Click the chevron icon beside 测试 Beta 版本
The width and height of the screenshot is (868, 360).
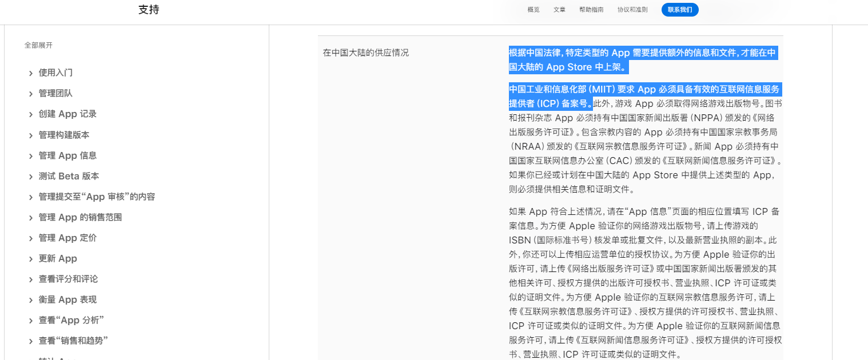point(31,177)
